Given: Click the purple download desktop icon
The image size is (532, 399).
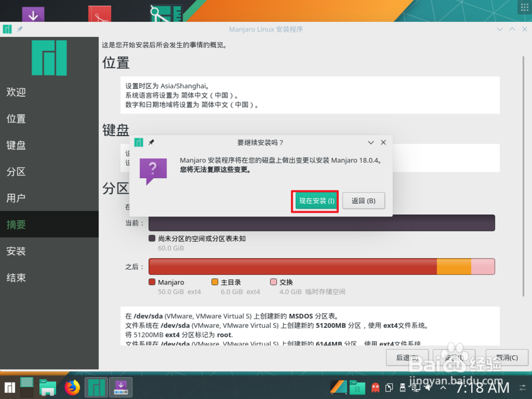Looking at the screenshot, I should tap(33, 14).
